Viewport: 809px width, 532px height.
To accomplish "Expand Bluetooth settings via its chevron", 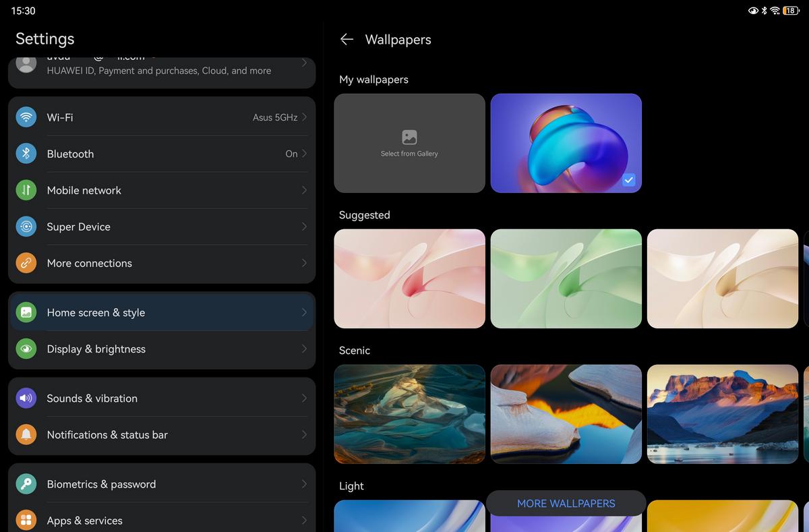I will [x=304, y=154].
